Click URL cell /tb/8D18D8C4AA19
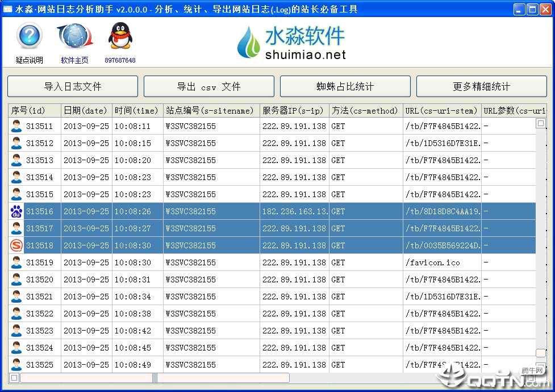The image size is (555, 392). click(443, 211)
